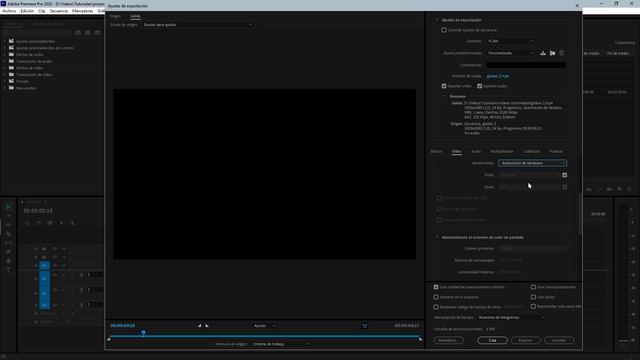This screenshot has height=360, width=640.
Task: Click the blue preview timecode 00:00:00:18
Action: coord(122,326)
